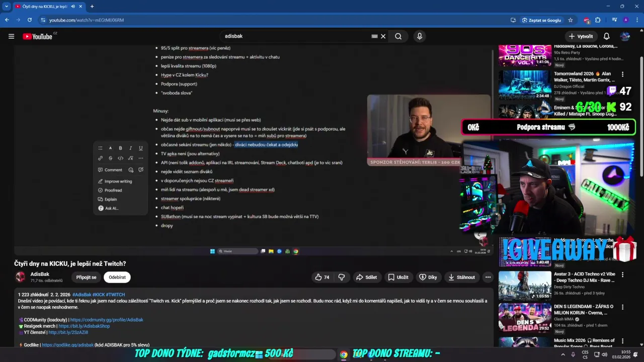Like the video with thumbs up
This screenshot has width=644, height=362.
322,277
